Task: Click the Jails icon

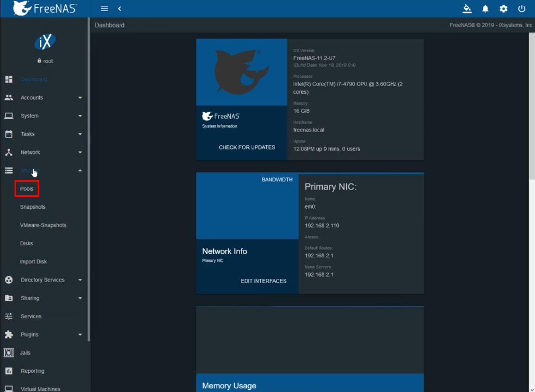Action: (9, 353)
